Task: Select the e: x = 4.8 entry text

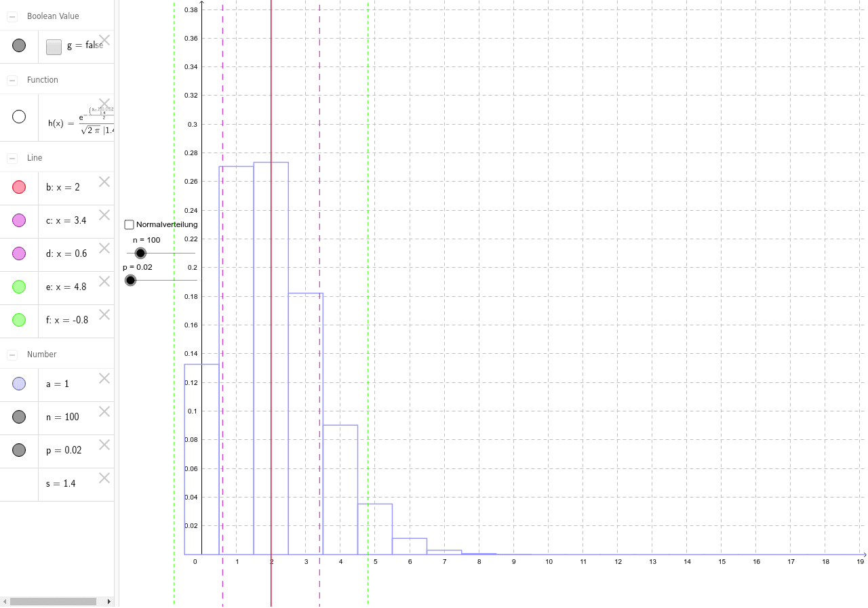Action: click(x=66, y=287)
